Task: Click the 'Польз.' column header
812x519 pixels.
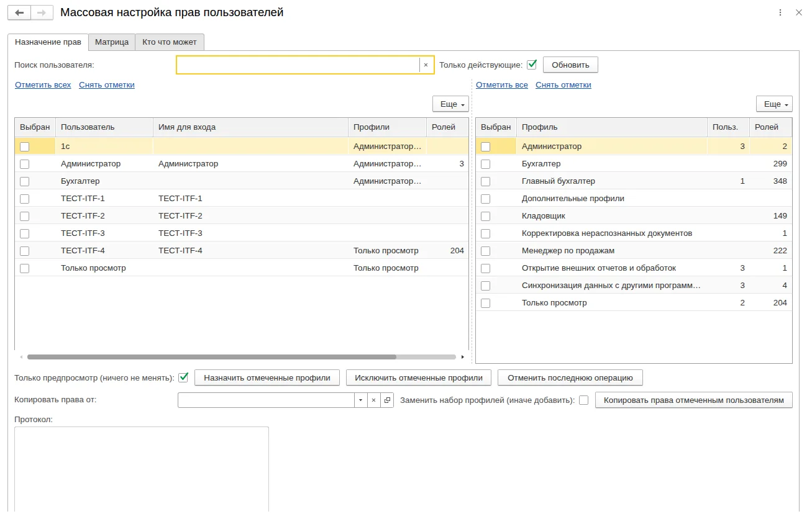Action: click(x=728, y=127)
